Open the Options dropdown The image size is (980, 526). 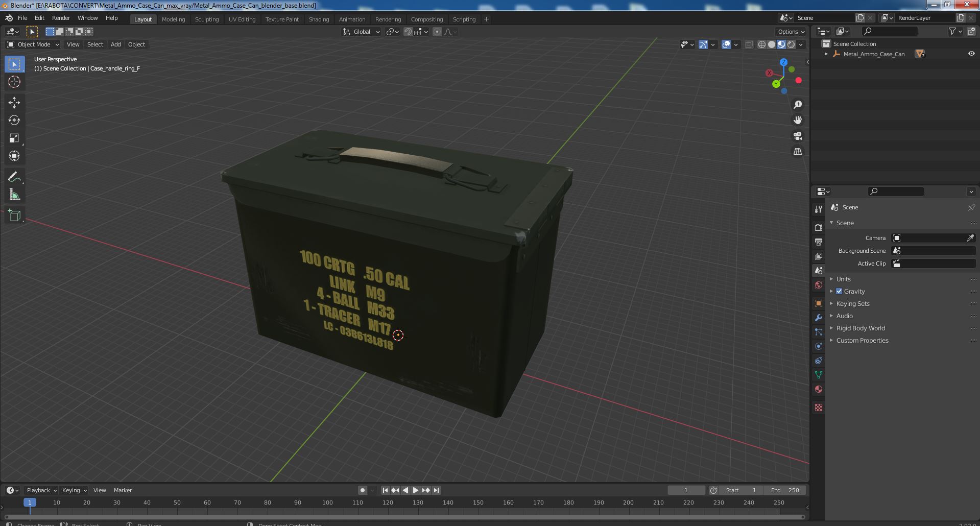(x=791, y=32)
